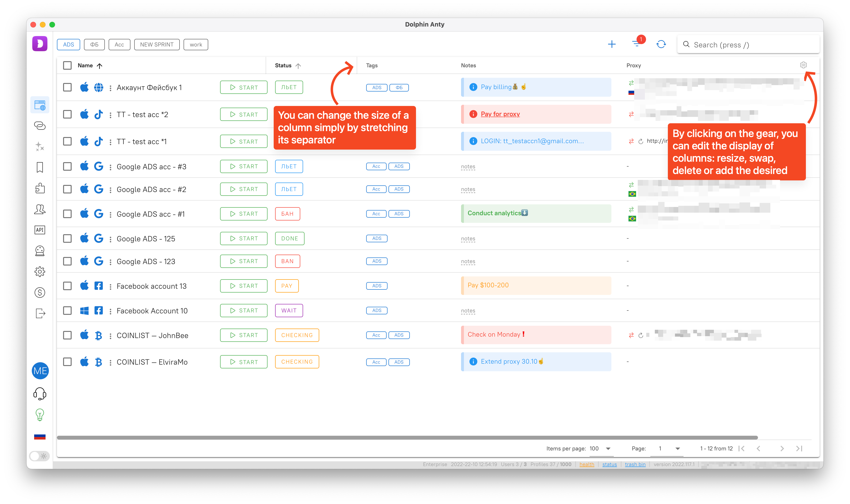Click the Pay for proxy note link
Image resolution: width=850 pixels, height=504 pixels.
pyautogui.click(x=500, y=114)
